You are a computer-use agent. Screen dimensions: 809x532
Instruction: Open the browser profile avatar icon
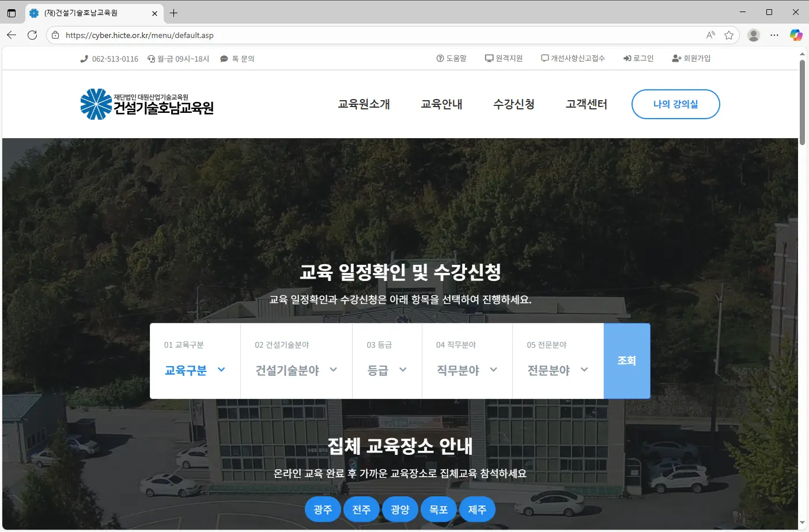coord(753,35)
